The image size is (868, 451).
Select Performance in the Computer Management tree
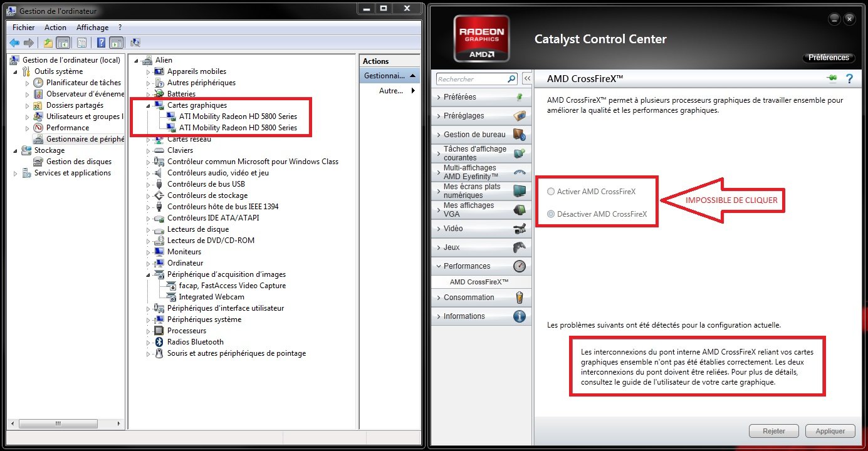[68, 128]
